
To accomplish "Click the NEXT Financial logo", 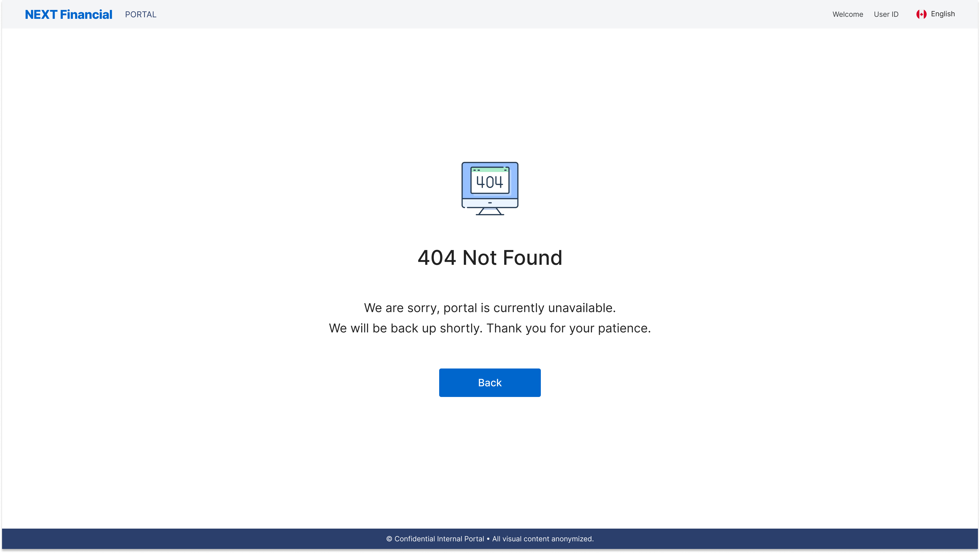I will tap(68, 14).
